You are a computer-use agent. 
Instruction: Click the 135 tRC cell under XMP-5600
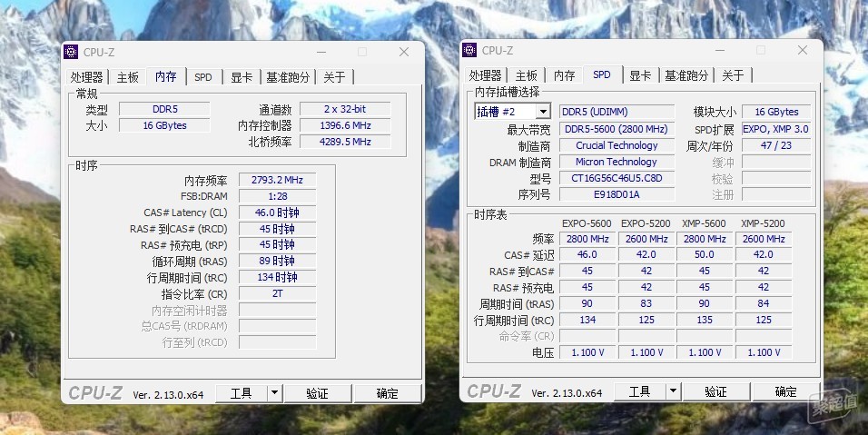pos(705,320)
